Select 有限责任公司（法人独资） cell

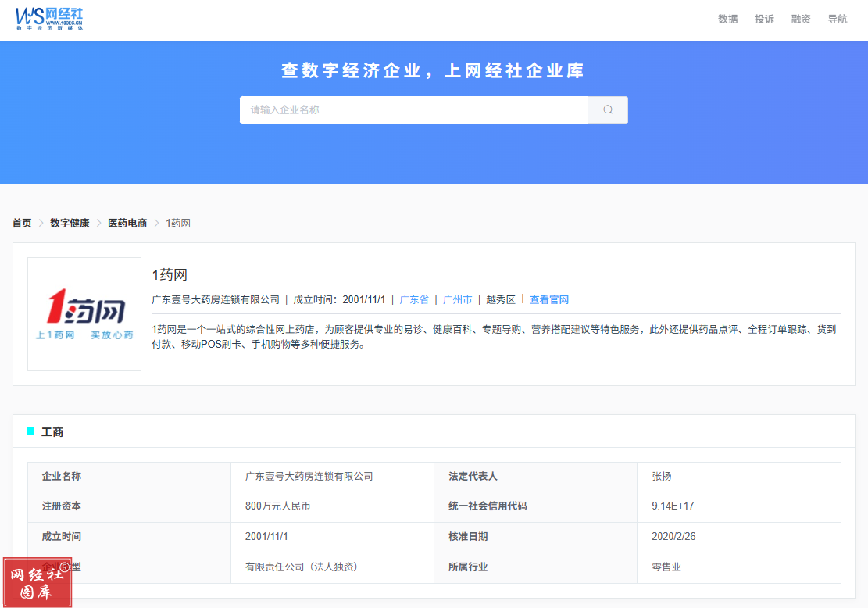pyautogui.click(x=332, y=567)
